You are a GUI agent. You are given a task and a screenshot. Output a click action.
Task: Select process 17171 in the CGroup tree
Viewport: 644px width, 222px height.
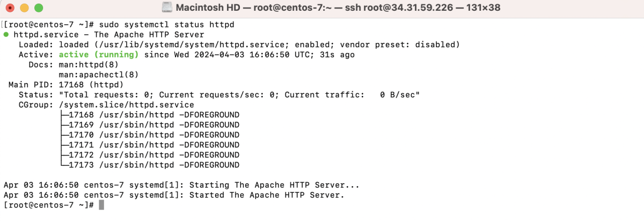pyautogui.click(x=150, y=145)
